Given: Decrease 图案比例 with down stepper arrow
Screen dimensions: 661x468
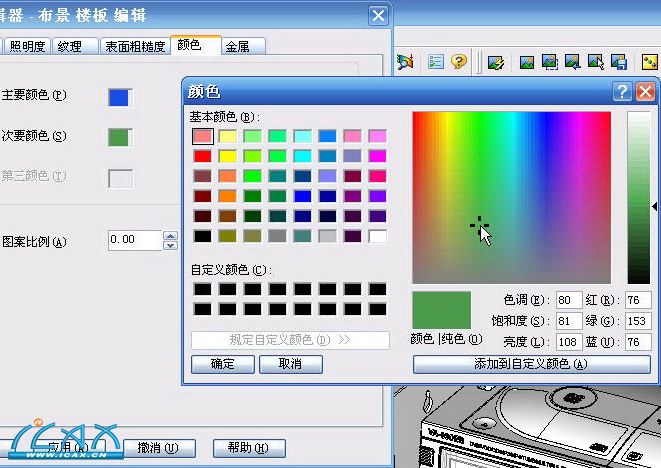Looking at the screenshot, I should tap(170, 245).
